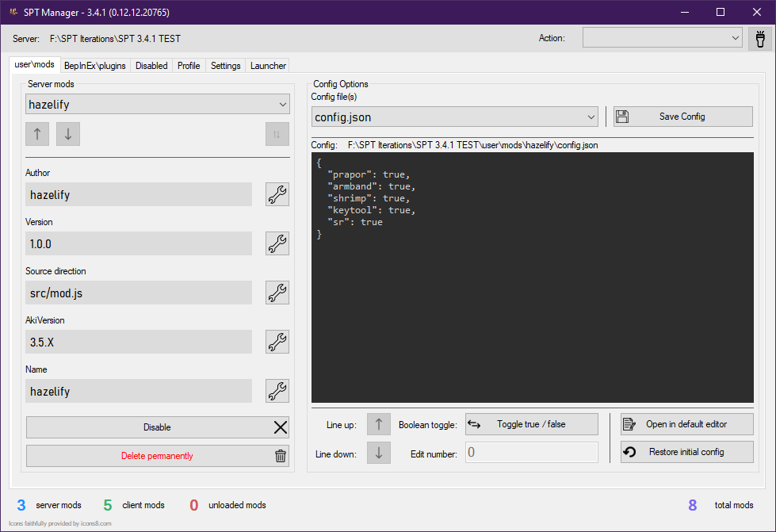Image resolution: width=776 pixels, height=532 pixels.
Task: Click the "keytool": true line in config
Action: point(371,210)
